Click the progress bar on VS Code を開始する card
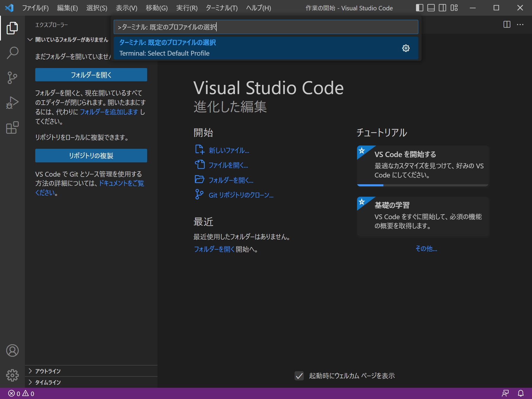 (423, 185)
